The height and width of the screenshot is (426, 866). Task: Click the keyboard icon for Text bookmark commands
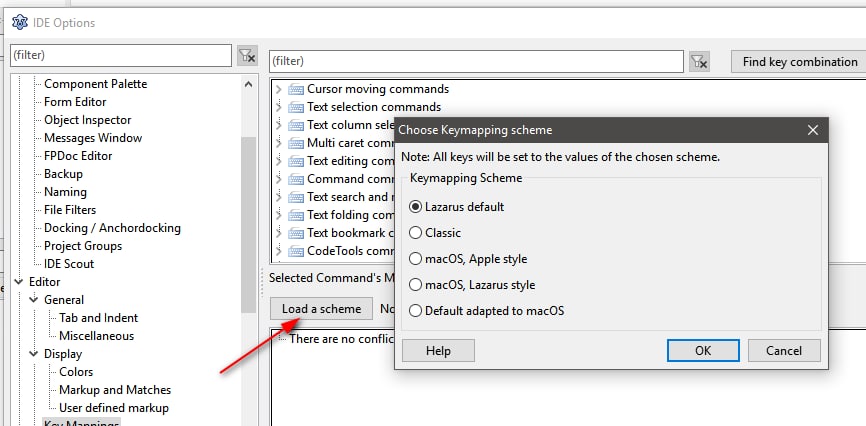(296, 233)
